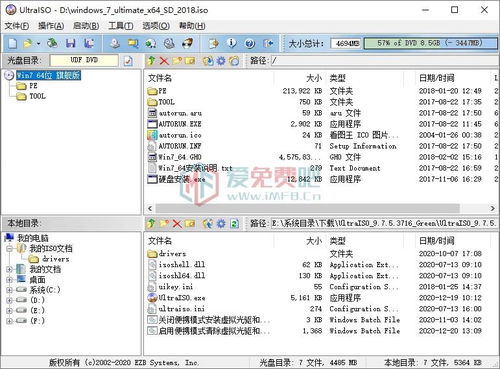The width and height of the screenshot is (500, 369).
Task: Click the gear icon in local pane toolbar
Action: pos(221,223)
